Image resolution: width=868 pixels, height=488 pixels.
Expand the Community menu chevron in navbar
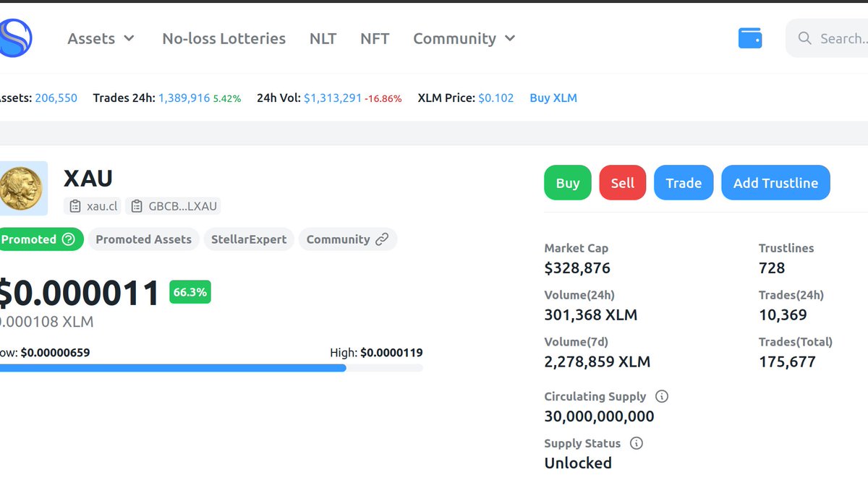tap(510, 38)
